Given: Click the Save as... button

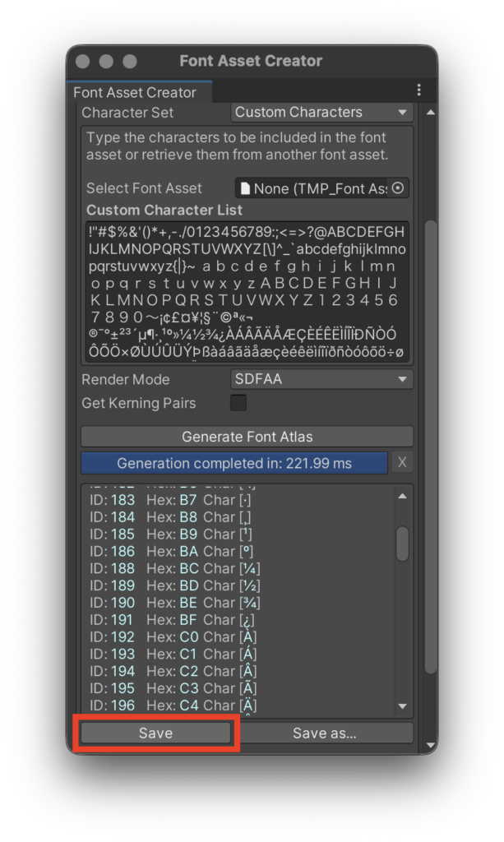Looking at the screenshot, I should click(325, 733).
